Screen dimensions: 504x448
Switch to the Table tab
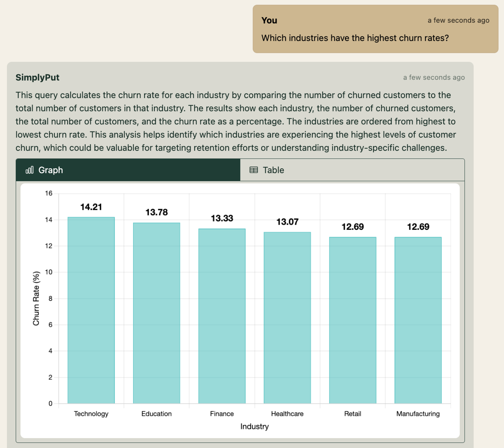pyautogui.click(x=352, y=170)
